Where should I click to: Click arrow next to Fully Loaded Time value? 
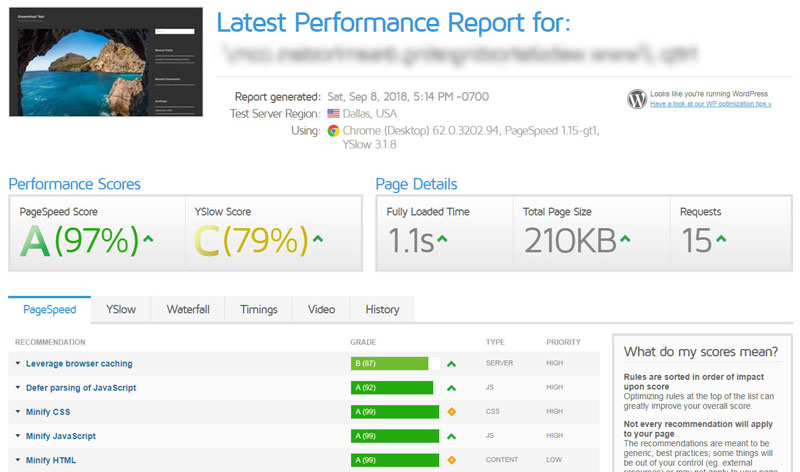pyautogui.click(x=442, y=238)
